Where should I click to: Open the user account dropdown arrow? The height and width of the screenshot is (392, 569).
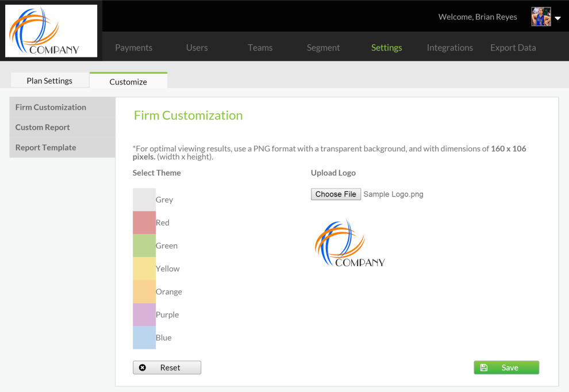pos(558,18)
